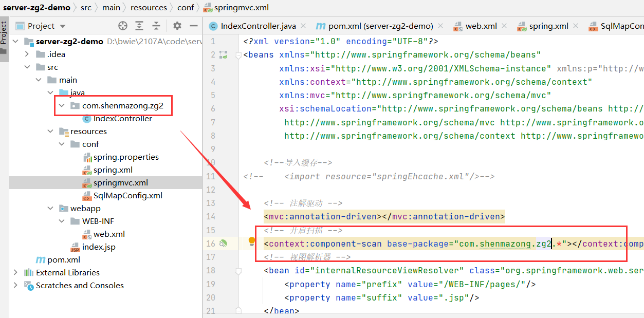This screenshot has width=644, height=318.
Task: Click the .idea folder icon
Action: click(x=41, y=54)
